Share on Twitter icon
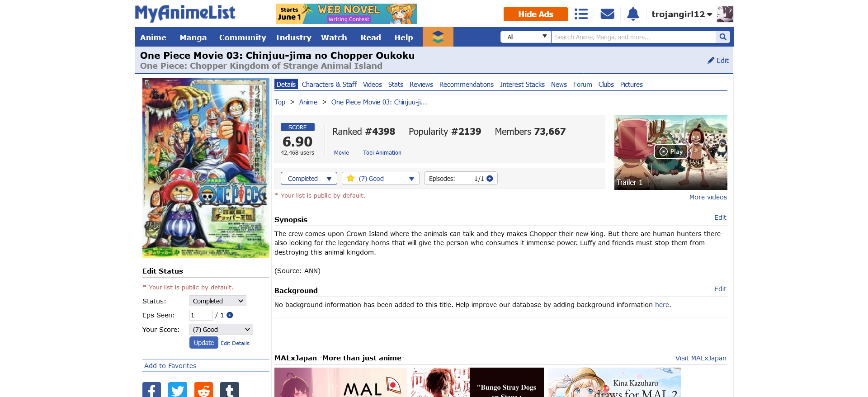 178,390
